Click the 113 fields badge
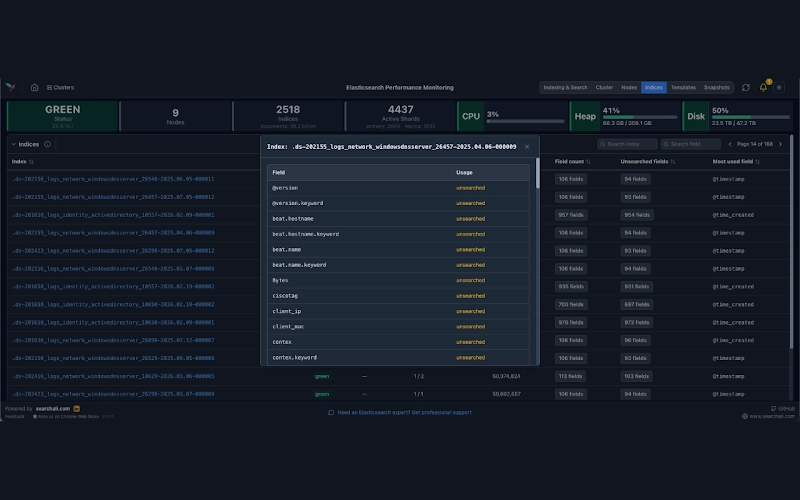Screen dimensions: 800x500 [x=570, y=377]
